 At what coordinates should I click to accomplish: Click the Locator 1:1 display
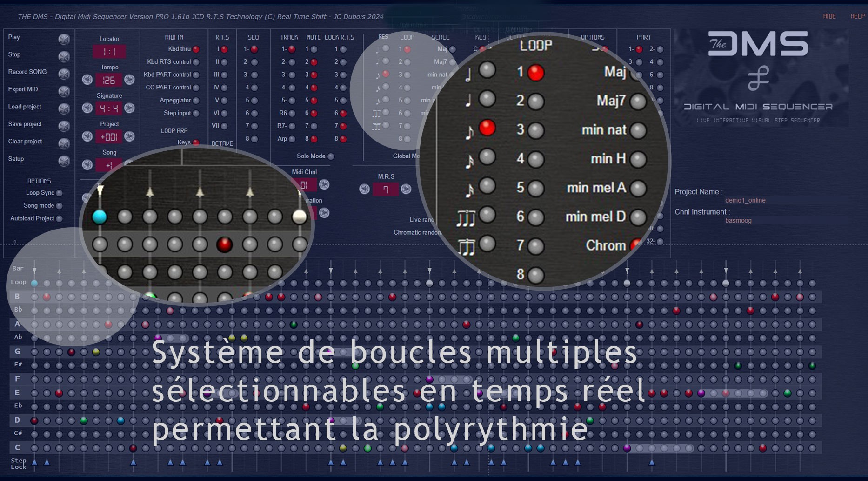point(109,52)
